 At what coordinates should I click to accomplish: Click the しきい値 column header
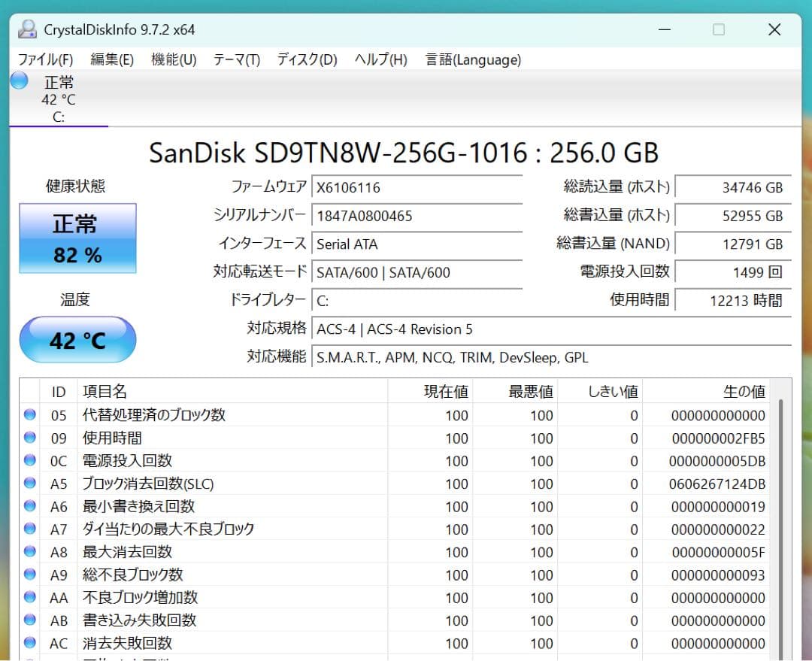pyautogui.click(x=600, y=391)
